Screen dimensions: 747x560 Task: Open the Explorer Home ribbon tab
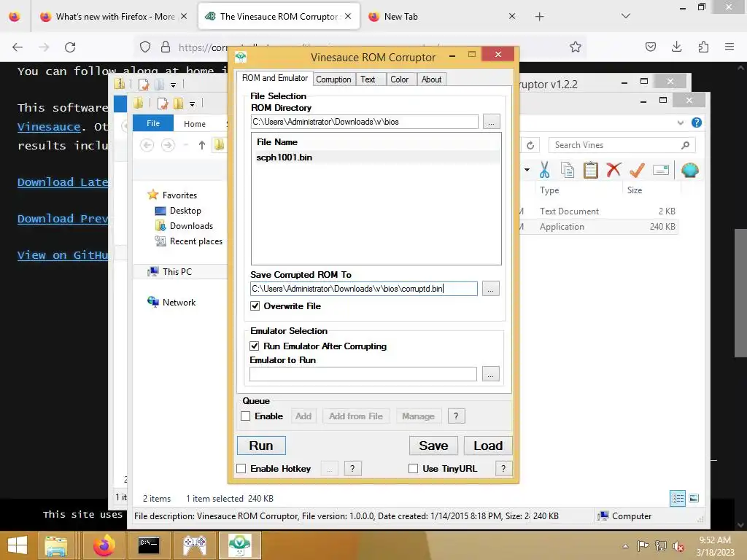coord(194,123)
